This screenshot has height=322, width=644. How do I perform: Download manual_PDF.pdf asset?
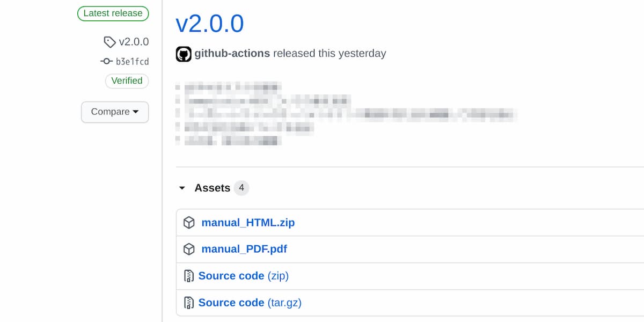coord(244,249)
